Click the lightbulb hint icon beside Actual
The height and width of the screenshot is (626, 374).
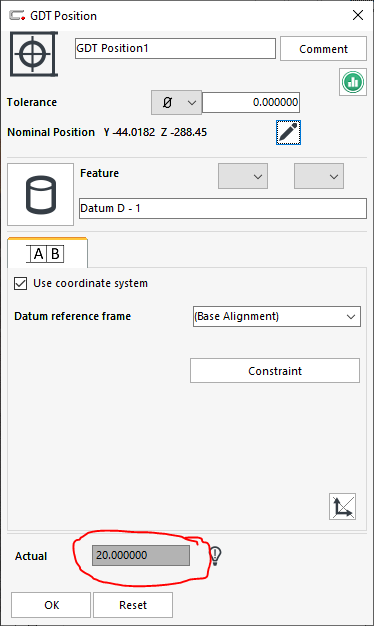click(x=216, y=555)
